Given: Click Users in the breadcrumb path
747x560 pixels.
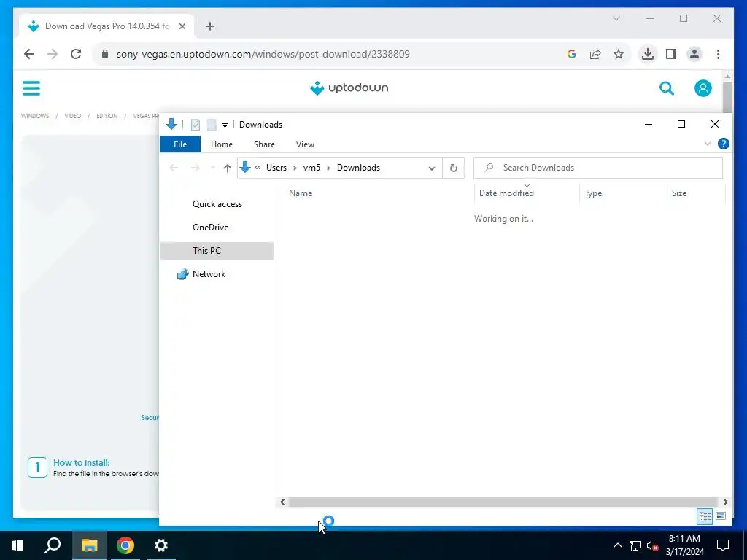Looking at the screenshot, I should (276, 168).
